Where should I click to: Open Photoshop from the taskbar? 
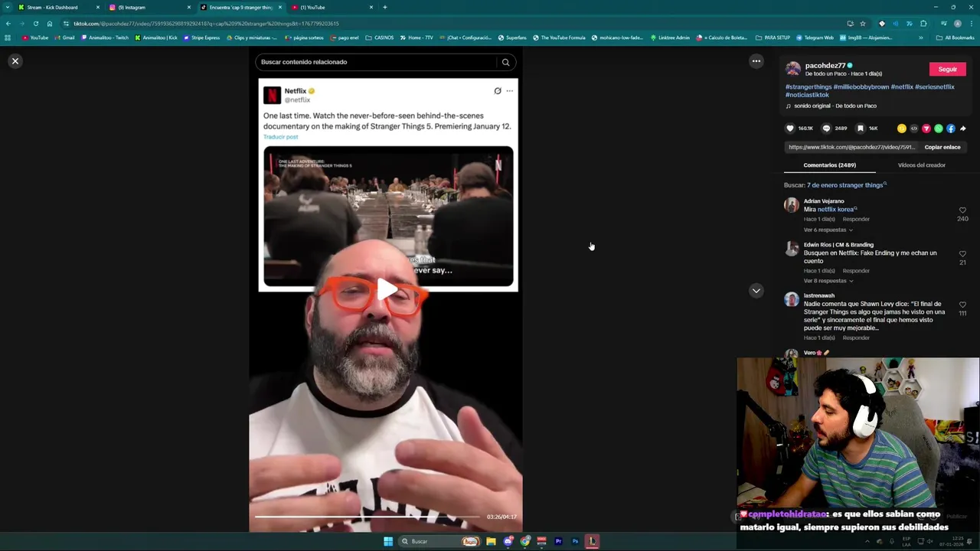coord(575,541)
